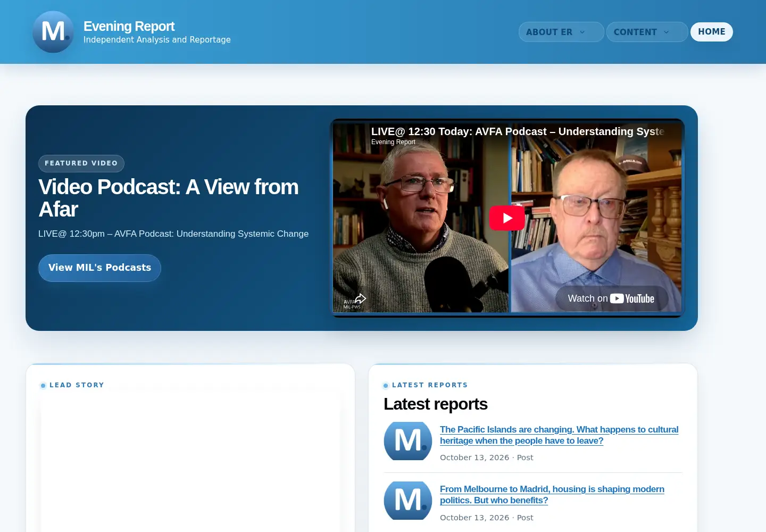Click the LIVE@ 12:30pm AVFA Podcast subtitle
766x532 pixels.
[x=173, y=234]
